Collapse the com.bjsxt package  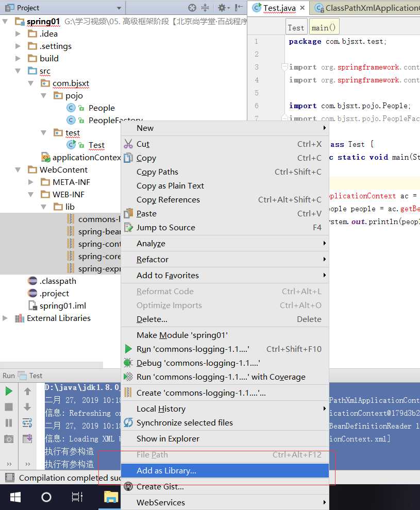(x=31, y=83)
